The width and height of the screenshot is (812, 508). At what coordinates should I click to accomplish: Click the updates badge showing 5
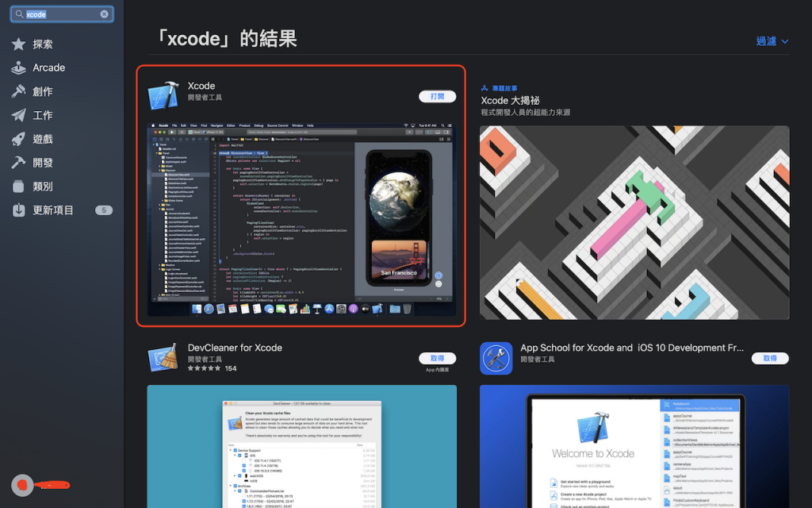pyautogui.click(x=104, y=210)
